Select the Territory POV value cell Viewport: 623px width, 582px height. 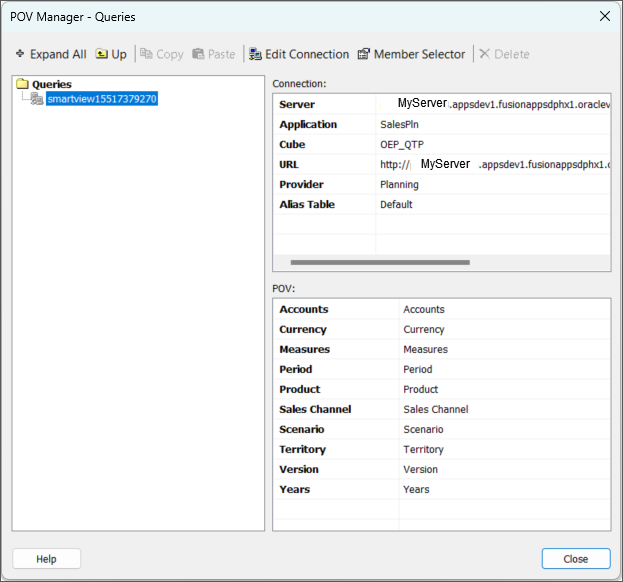[x=505, y=449]
